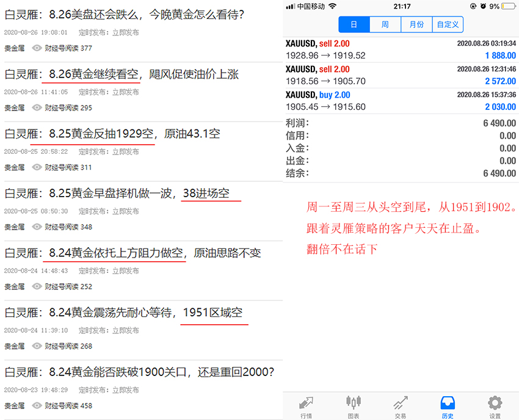The height and width of the screenshot is (420, 519).
Task: Select XAUUSD buy 2.00 trade row
Action: point(401,101)
